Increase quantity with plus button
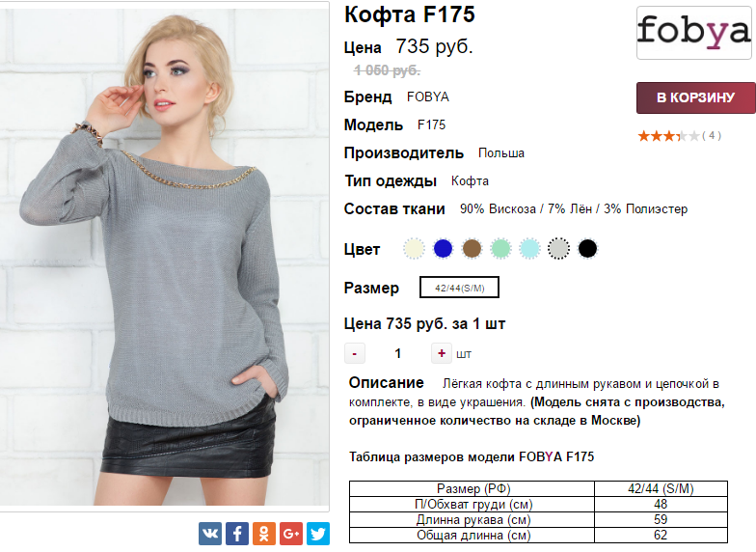The image size is (756, 552). (442, 353)
